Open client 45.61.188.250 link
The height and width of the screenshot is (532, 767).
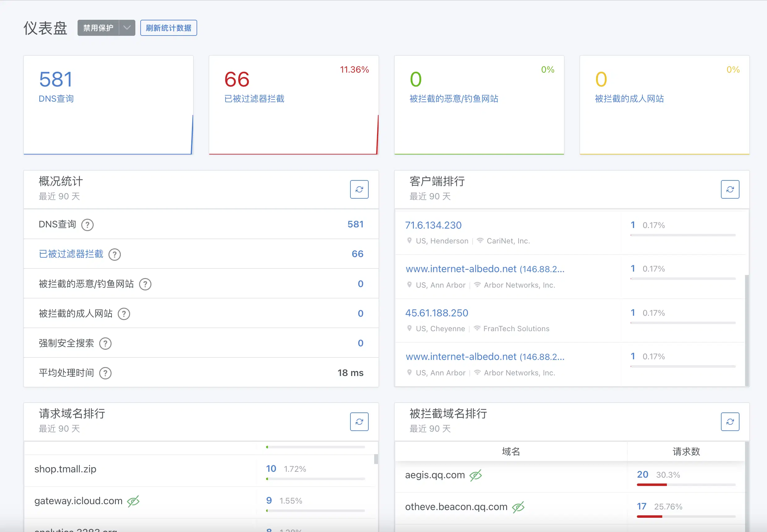(436, 313)
